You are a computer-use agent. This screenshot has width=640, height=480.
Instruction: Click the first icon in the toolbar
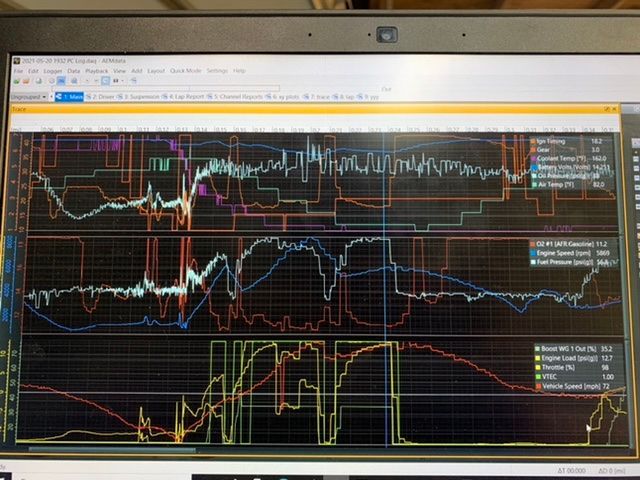[17, 82]
